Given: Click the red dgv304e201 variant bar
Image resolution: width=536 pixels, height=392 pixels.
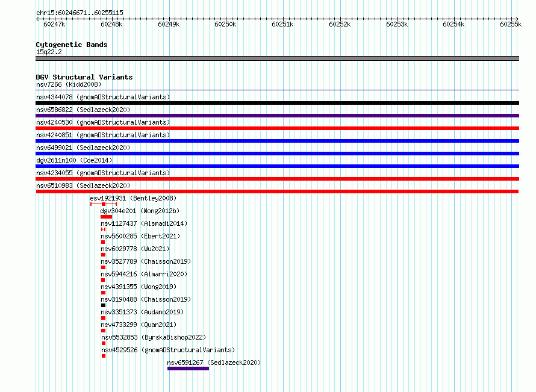Looking at the screenshot, I should (x=107, y=217).
